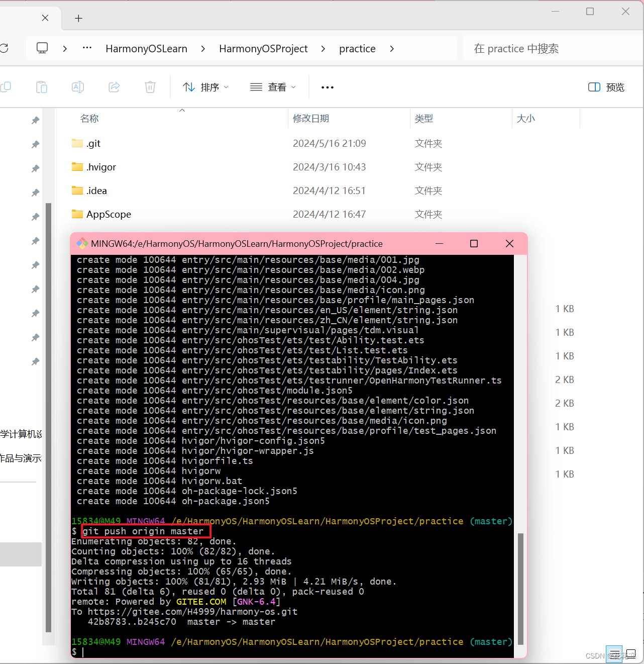Click the Git Bash logo icon in title bar
This screenshot has height=664, width=644.
(x=82, y=243)
